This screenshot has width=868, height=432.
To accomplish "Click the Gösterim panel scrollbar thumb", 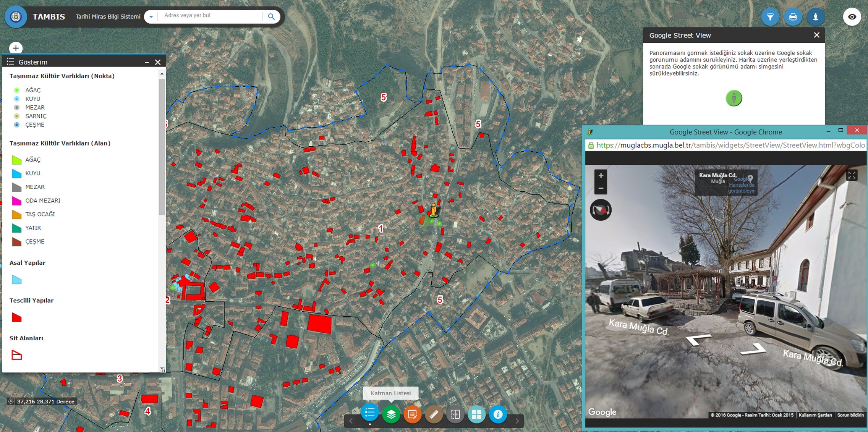I will pos(162,147).
